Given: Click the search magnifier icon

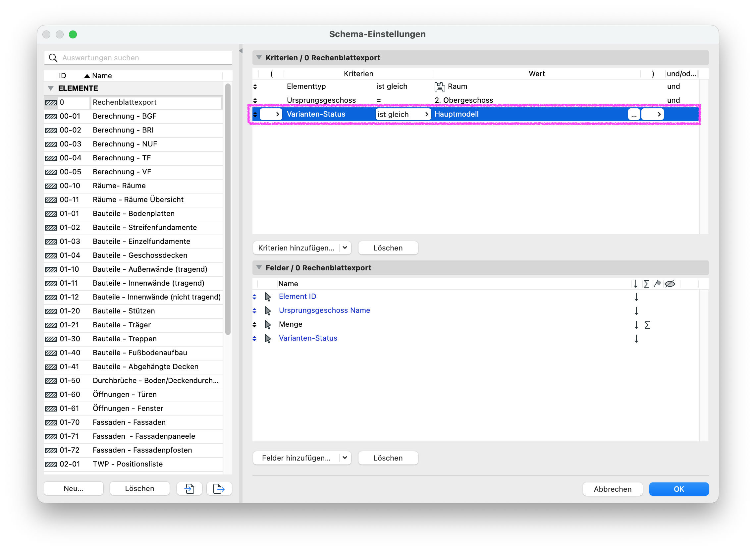Looking at the screenshot, I should coord(53,58).
